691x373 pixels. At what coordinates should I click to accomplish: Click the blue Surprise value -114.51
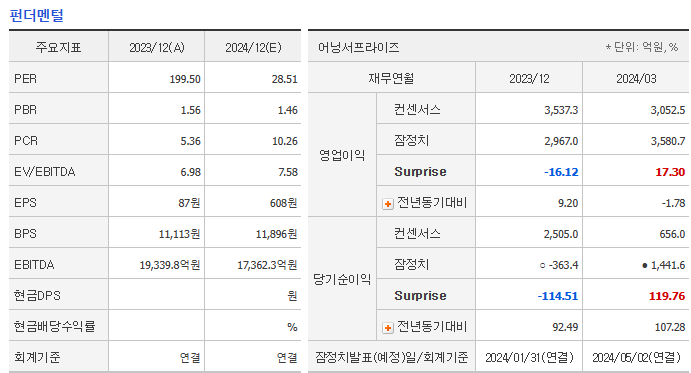[x=558, y=296]
